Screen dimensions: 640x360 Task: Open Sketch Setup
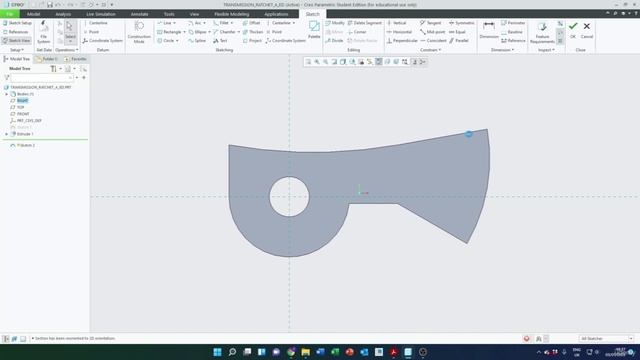(17, 23)
